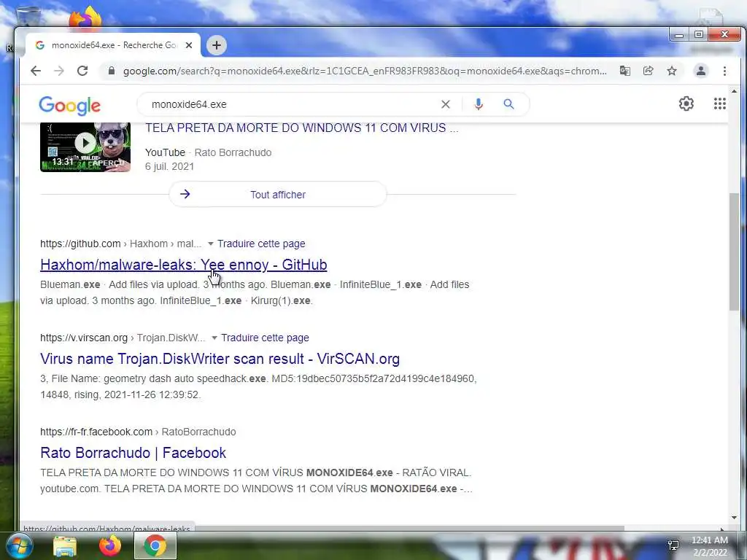This screenshot has height=560, width=747.
Task: Expand options arrow beside virscan.org result
Action: tap(214, 338)
